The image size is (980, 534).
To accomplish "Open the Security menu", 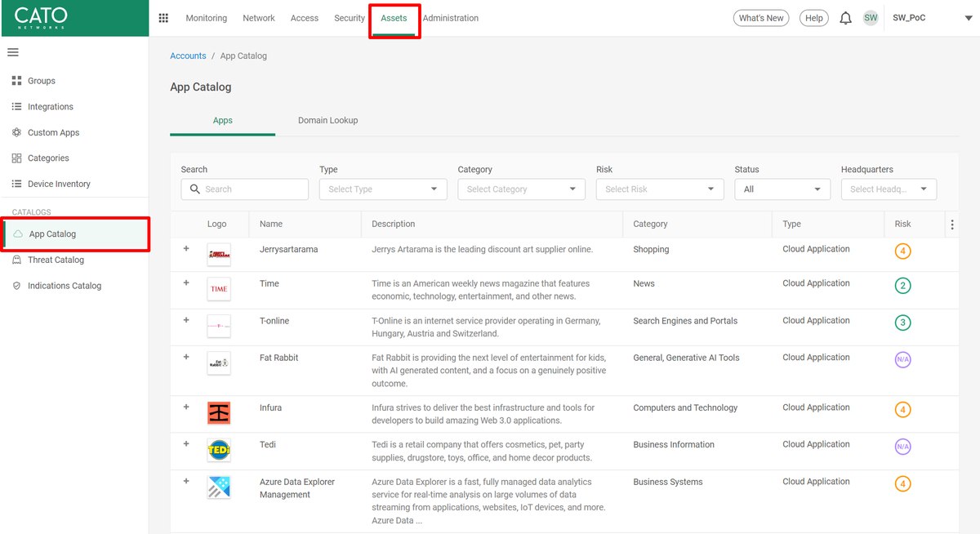I will click(x=349, y=18).
